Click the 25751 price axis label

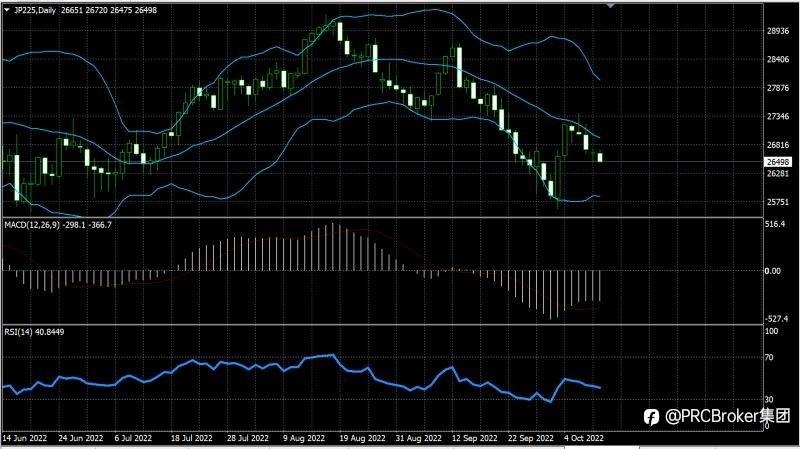(778, 203)
